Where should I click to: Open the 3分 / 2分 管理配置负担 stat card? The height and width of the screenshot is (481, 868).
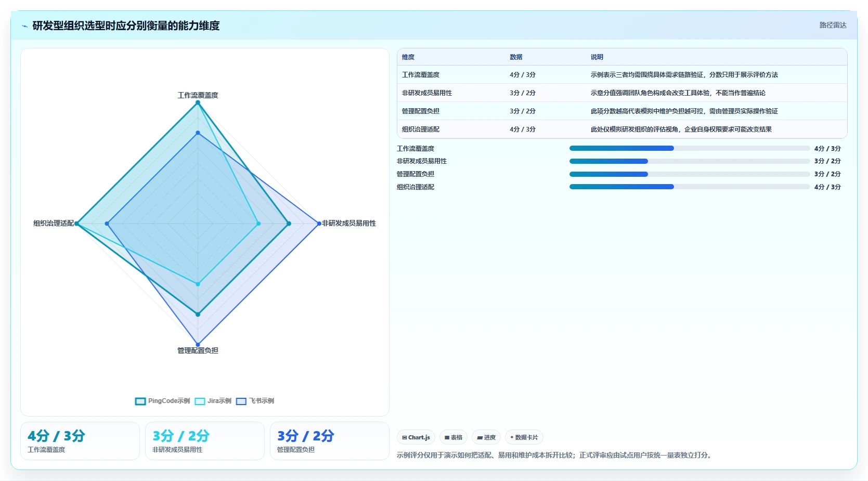[330, 441]
